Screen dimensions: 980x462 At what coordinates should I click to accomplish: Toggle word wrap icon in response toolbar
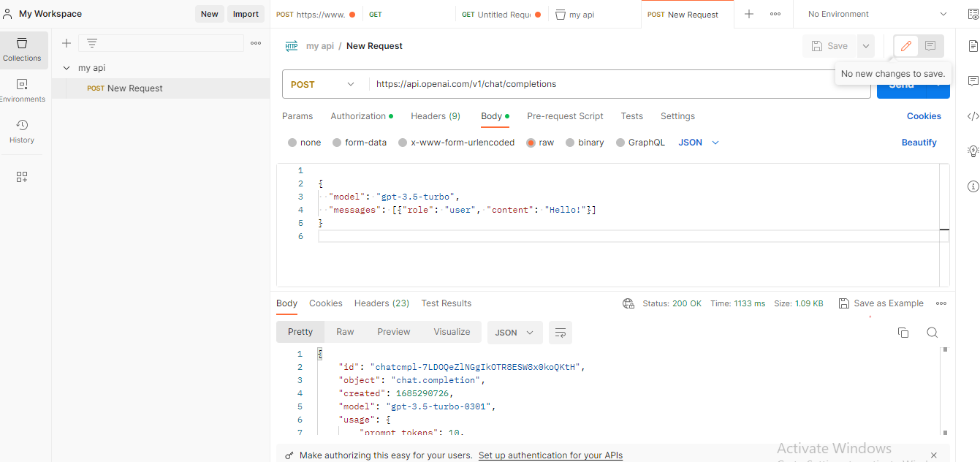tap(561, 333)
